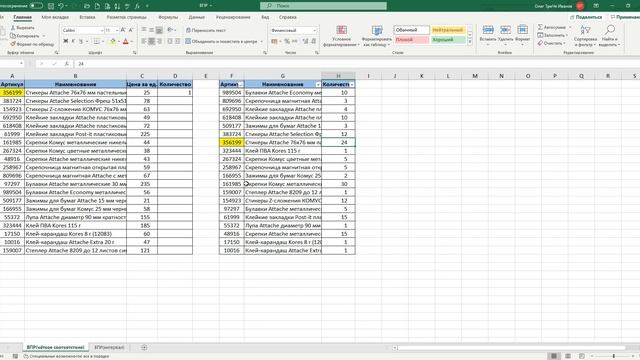This screenshot has height=360, width=640.
Task: Toggle bold (Ж) formatting
Action: pos(65,41)
